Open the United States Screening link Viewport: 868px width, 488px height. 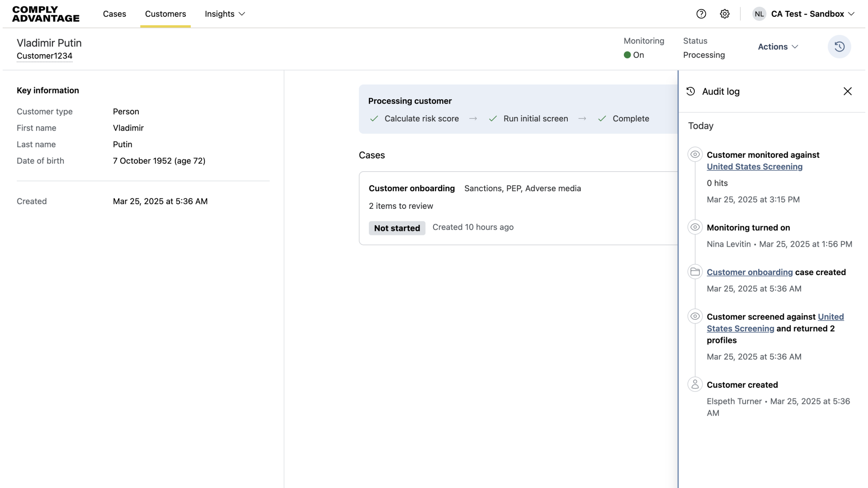click(755, 166)
